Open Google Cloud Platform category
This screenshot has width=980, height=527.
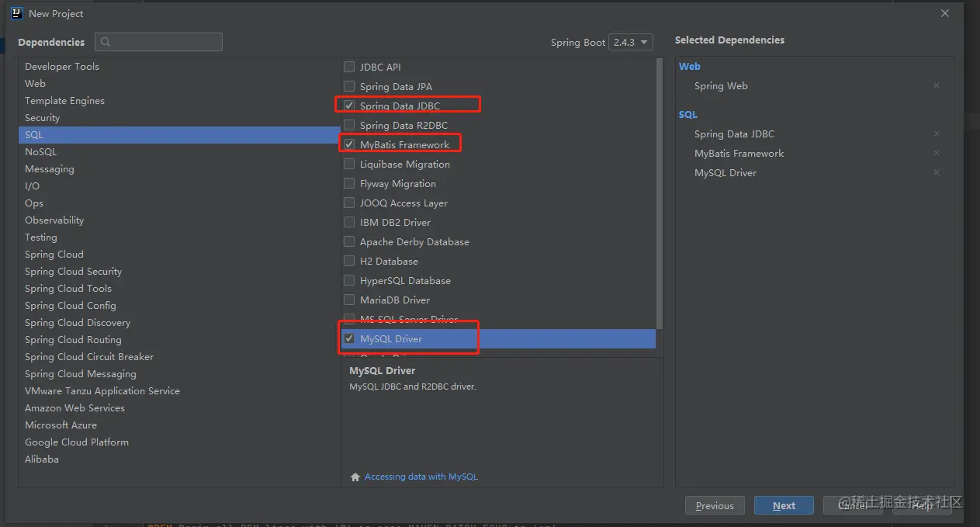click(179, 442)
